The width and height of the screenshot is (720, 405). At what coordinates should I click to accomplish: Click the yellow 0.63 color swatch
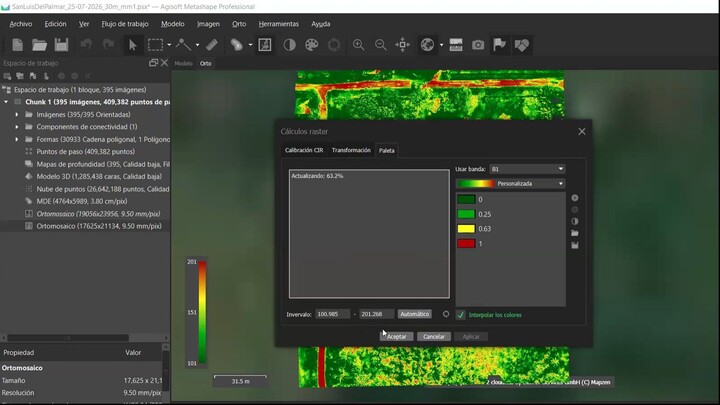466,229
